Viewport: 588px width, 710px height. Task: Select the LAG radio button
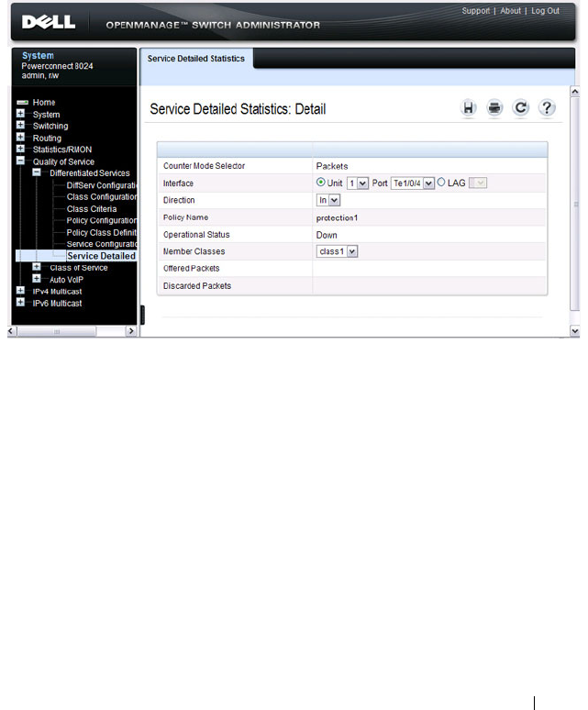point(441,182)
